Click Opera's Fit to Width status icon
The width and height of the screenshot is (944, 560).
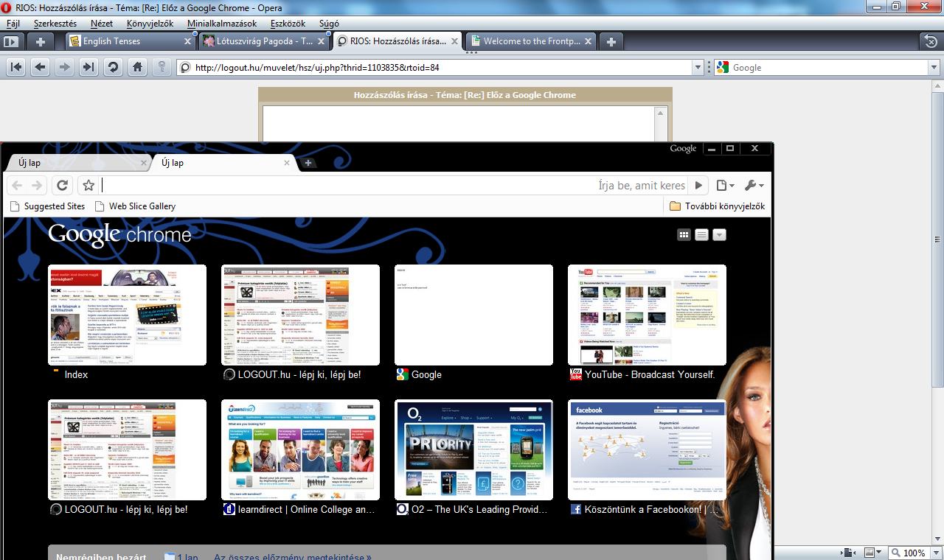(x=848, y=553)
